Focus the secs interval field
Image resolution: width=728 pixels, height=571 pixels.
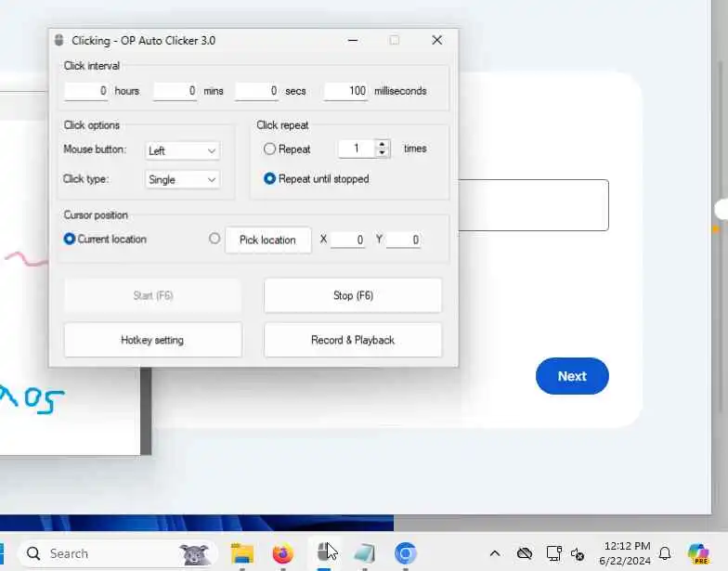[x=256, y=91]
